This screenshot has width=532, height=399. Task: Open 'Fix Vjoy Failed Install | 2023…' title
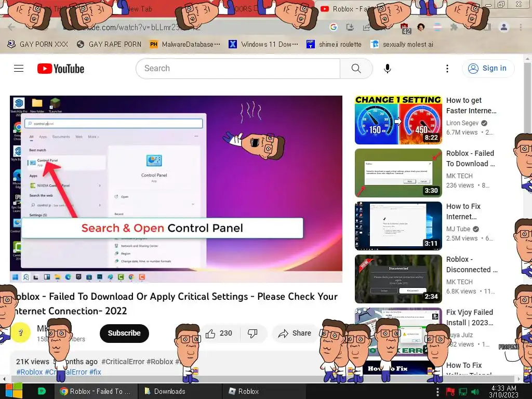[470, 317]
